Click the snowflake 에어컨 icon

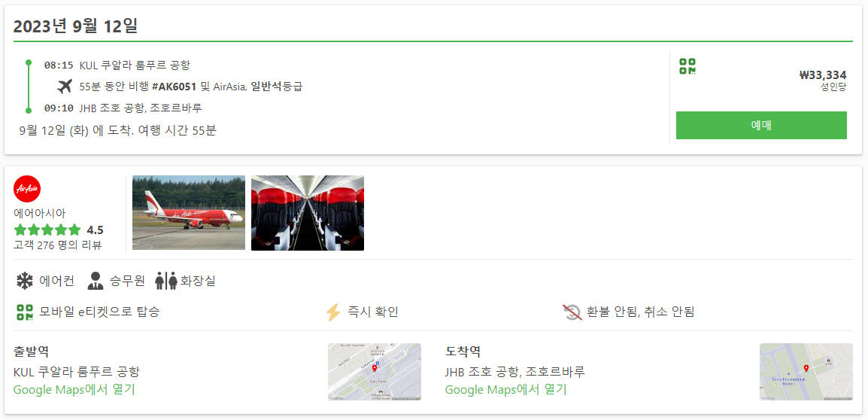tap(24, 281)
